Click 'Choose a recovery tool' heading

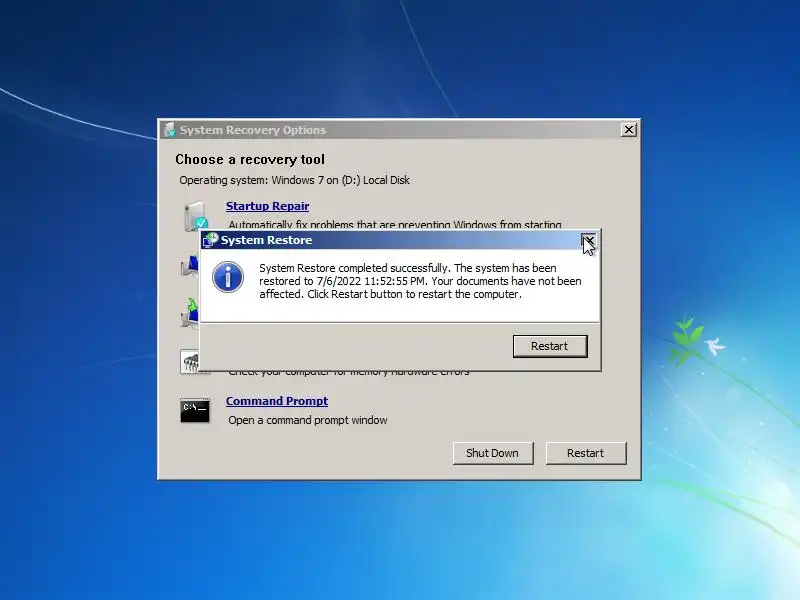[250, 160]
